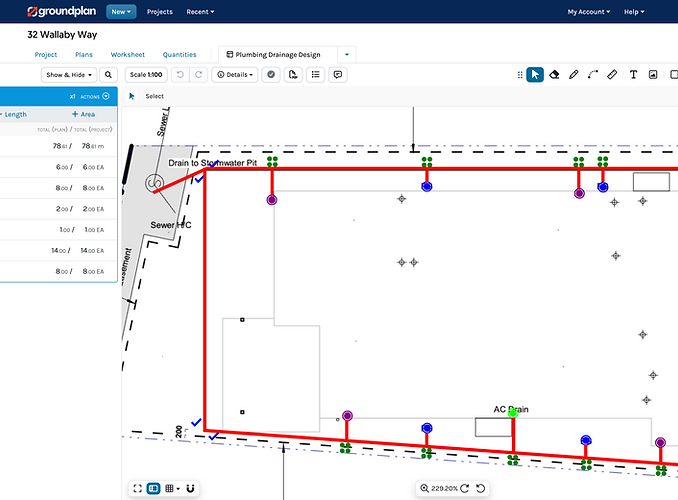
Task: Switch to the Quantities tab
Action: [x=179, y=54]
